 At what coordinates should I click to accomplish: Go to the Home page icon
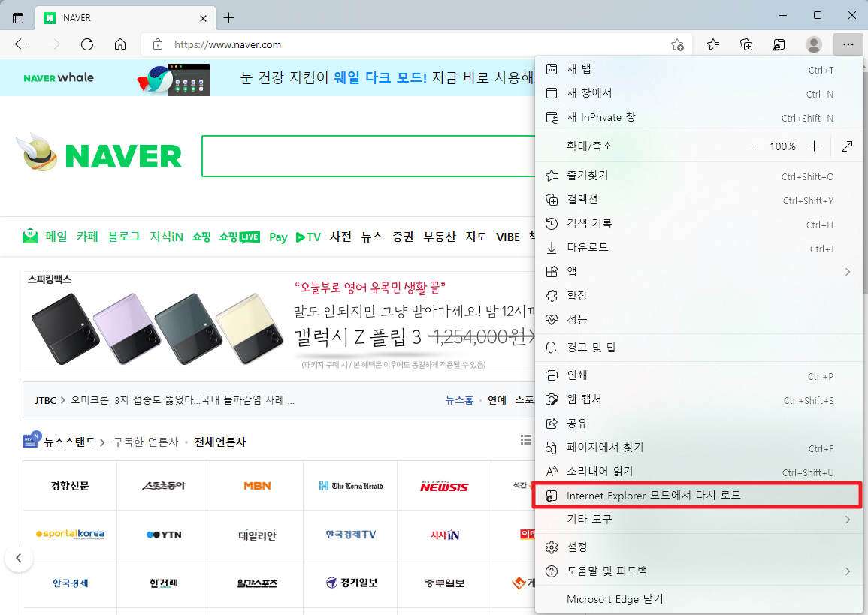[120, 44]
